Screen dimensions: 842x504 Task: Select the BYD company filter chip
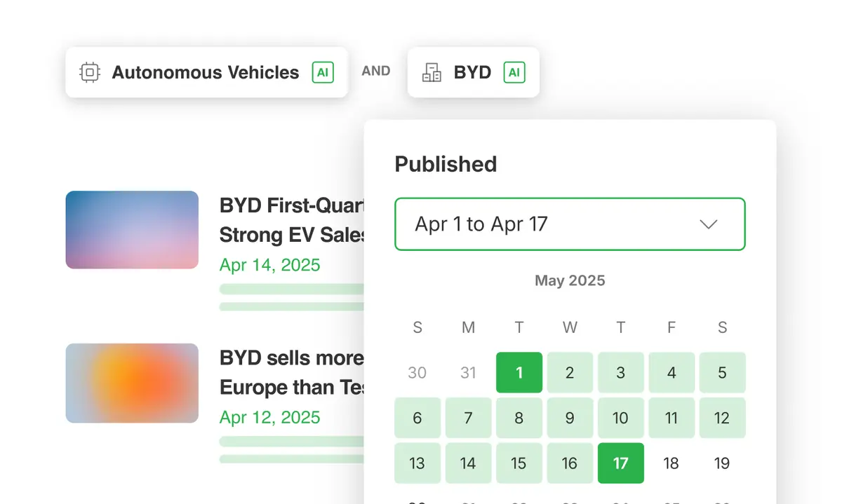(x=474, y=72)
